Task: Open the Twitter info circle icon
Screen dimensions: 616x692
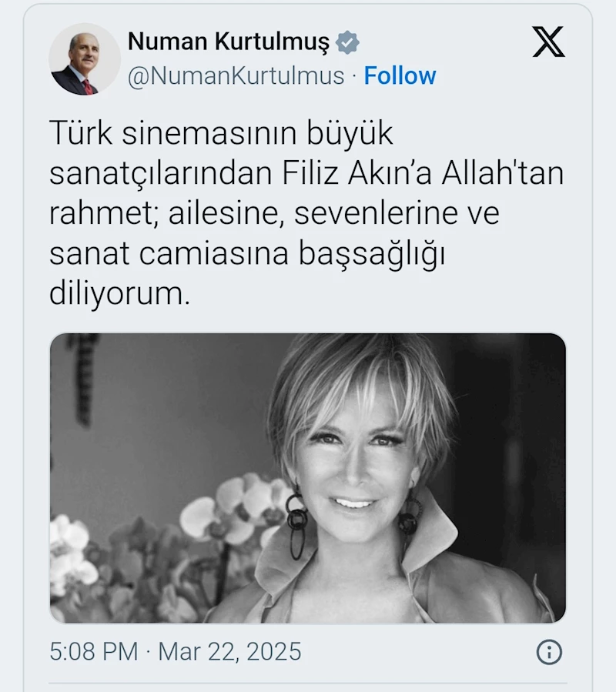Action: point(549,652)
